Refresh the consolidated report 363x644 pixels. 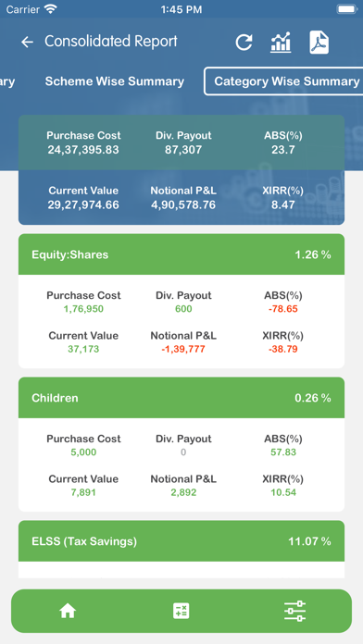pos(244,43)
